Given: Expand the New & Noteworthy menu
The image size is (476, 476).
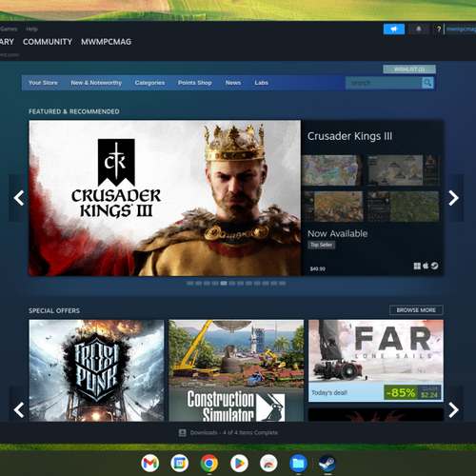Looking at the screenshot, I should [96, 83].
